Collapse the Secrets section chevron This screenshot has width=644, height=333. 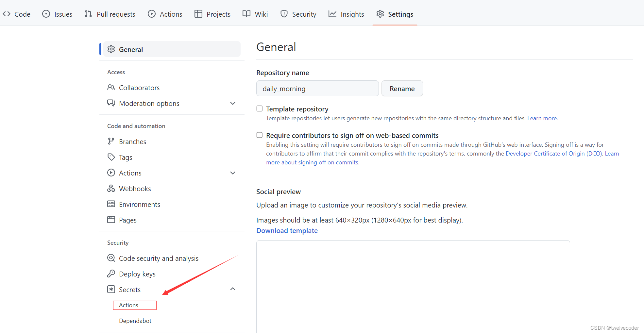click(233, 289)
